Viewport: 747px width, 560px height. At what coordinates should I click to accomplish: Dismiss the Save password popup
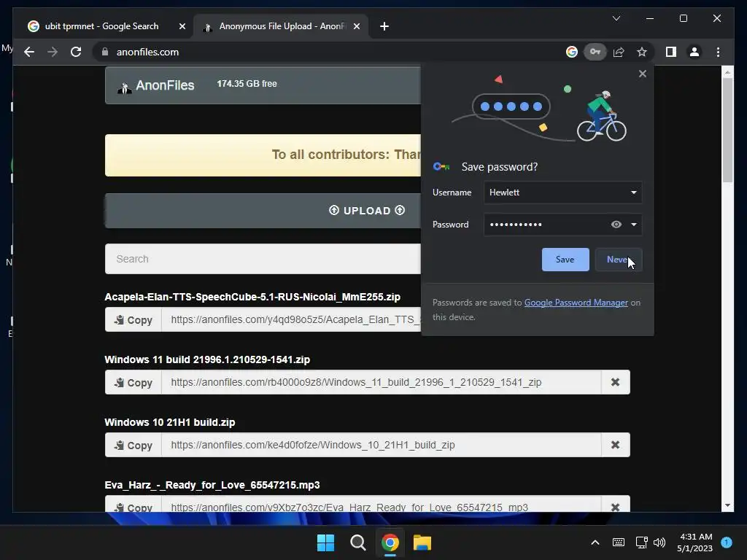(643, 74)
